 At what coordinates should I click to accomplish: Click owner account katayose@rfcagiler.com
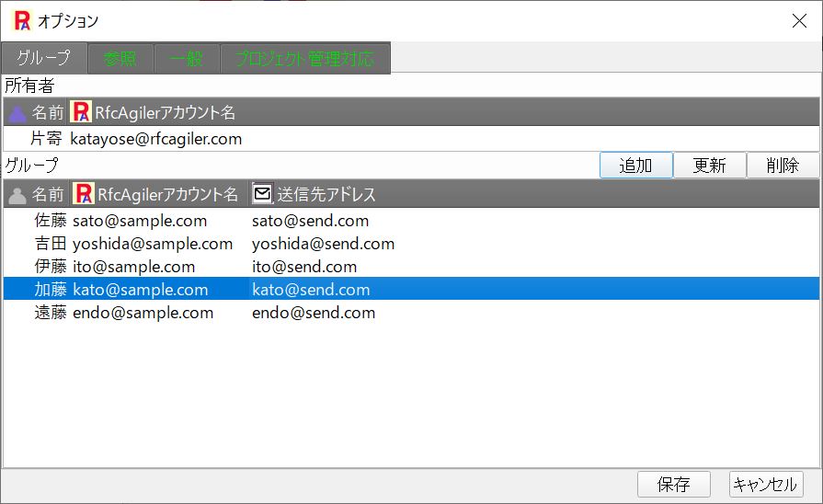coord(156,139)
